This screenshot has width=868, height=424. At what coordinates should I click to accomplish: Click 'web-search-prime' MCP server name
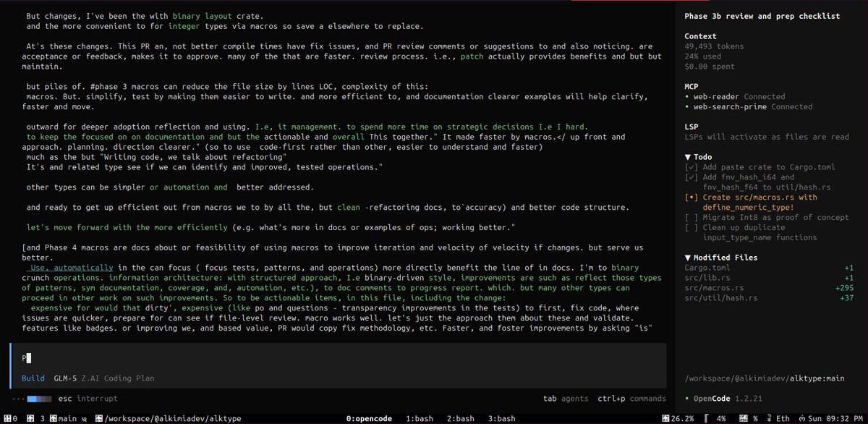tap(730, 106)
